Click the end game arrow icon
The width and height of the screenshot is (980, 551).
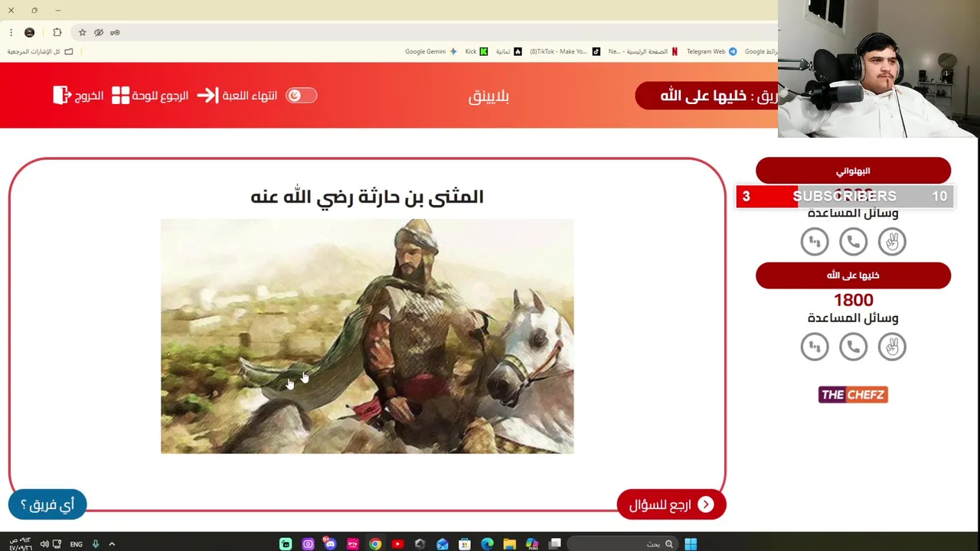207,96
